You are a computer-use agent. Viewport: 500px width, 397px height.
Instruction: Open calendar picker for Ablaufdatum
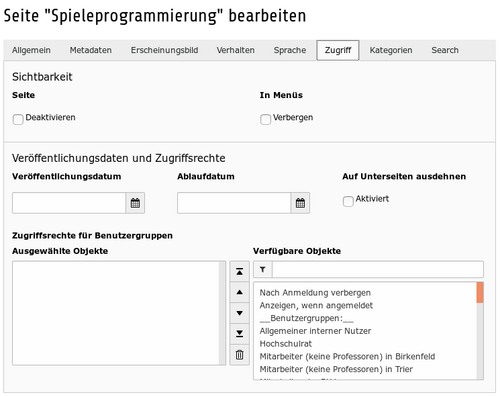[300, 203]
